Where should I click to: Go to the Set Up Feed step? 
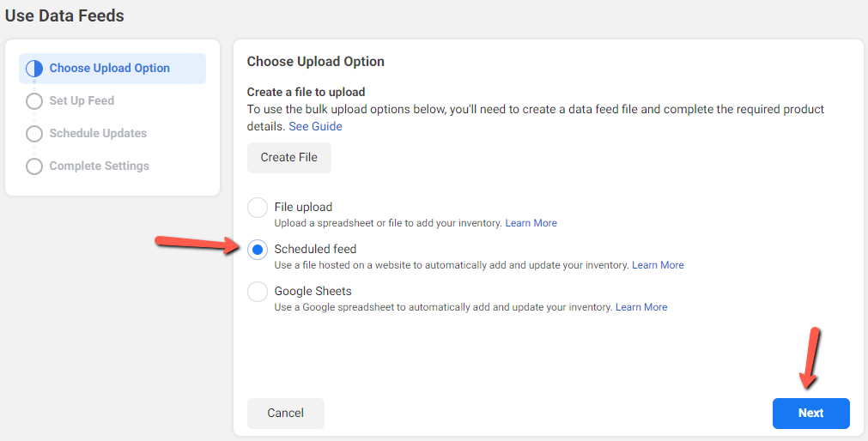[x=82, y=100]
